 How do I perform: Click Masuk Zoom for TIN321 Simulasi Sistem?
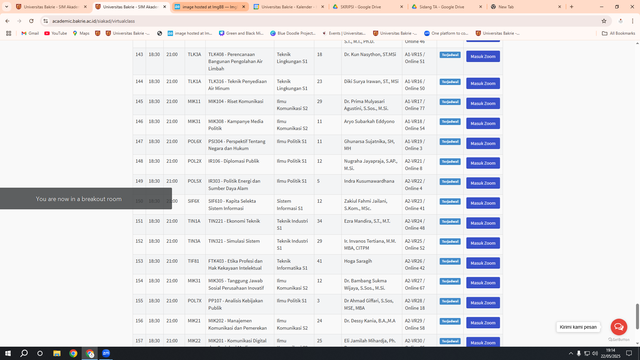483,243
